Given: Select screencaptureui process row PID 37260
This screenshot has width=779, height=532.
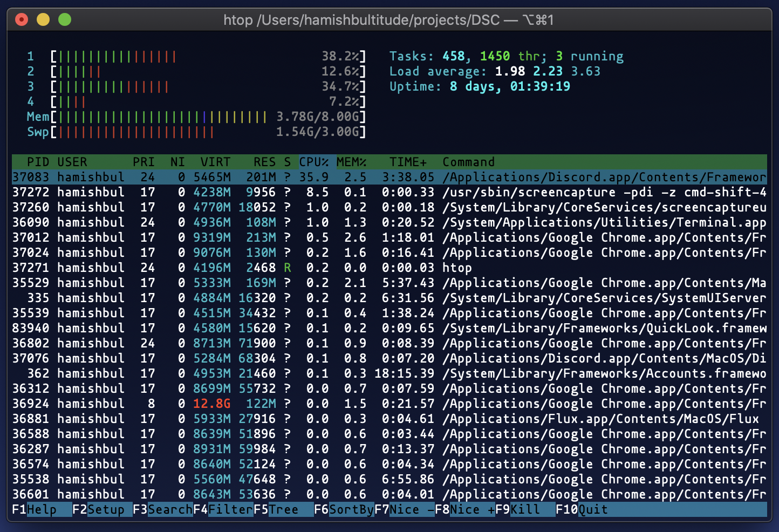Looking at the screenshot, I should [x=389, y=207].
